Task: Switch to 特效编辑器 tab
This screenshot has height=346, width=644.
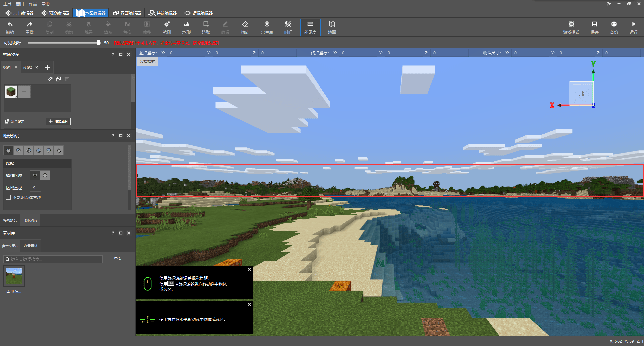Action: pos(163,13)
